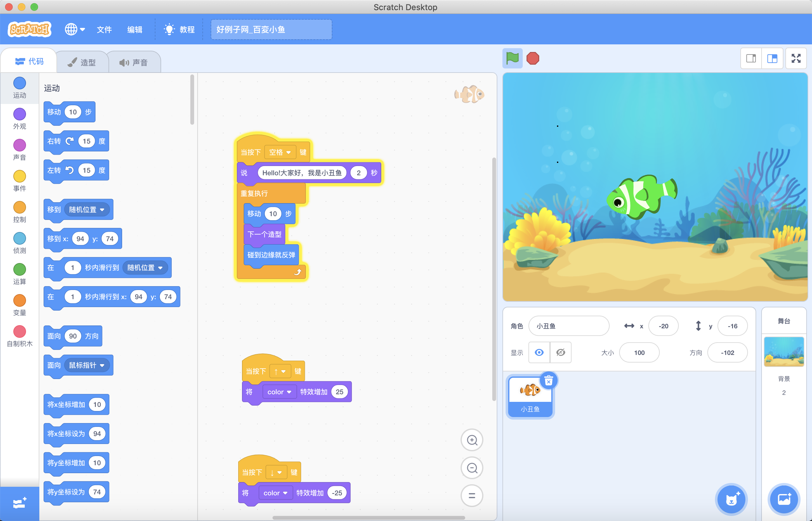The image size is (812, 521).
Task: Open the 空格 key dropdown in hat block
Action: pyautogui.click(x=280, y=152)
